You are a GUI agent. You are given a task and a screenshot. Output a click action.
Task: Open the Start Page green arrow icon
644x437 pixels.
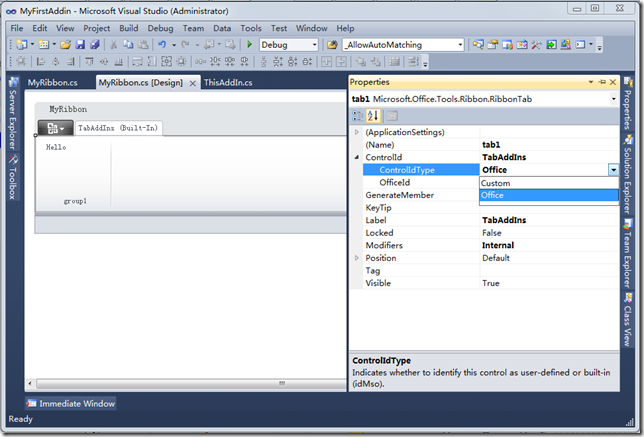point(551,45)
